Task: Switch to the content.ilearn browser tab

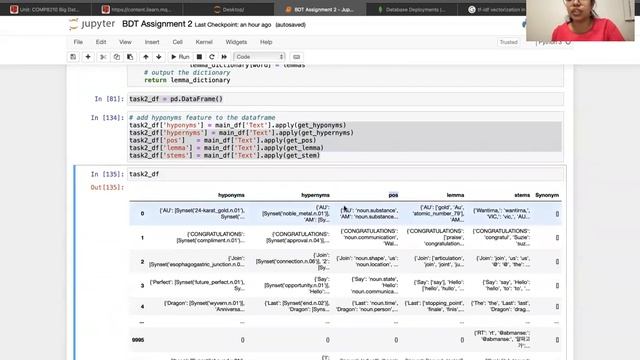Action: pos(137,9)
